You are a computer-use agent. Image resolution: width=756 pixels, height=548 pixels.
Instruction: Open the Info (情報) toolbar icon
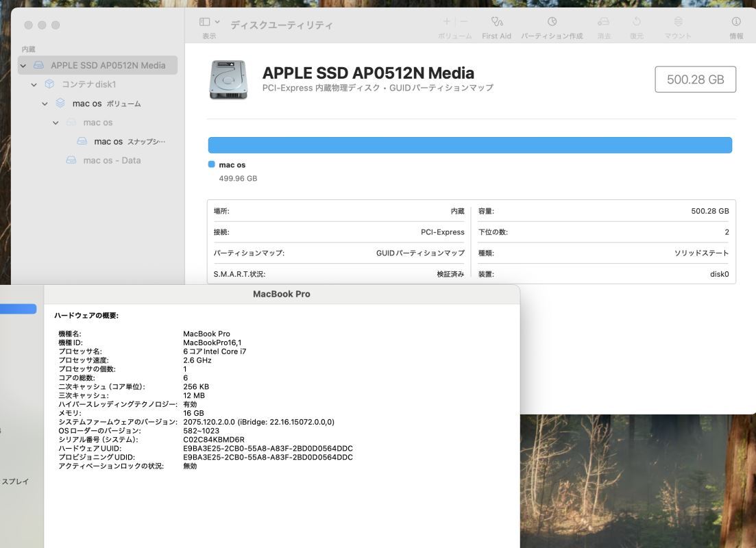pos(735,21)
